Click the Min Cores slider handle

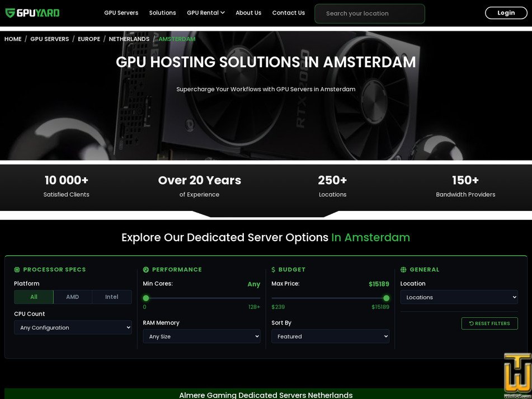146,298
